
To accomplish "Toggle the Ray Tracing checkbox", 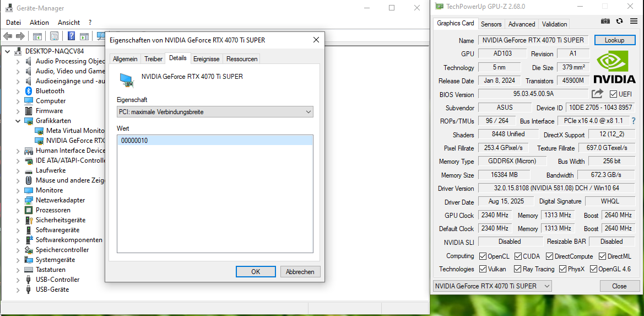I will click(518, 269).
